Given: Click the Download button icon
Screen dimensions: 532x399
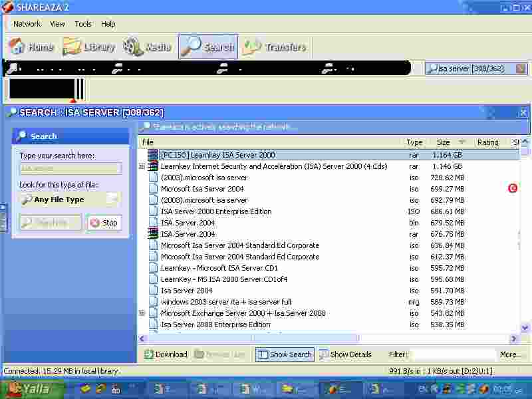Looking at the screenshot, I should (x=148, y=354).
